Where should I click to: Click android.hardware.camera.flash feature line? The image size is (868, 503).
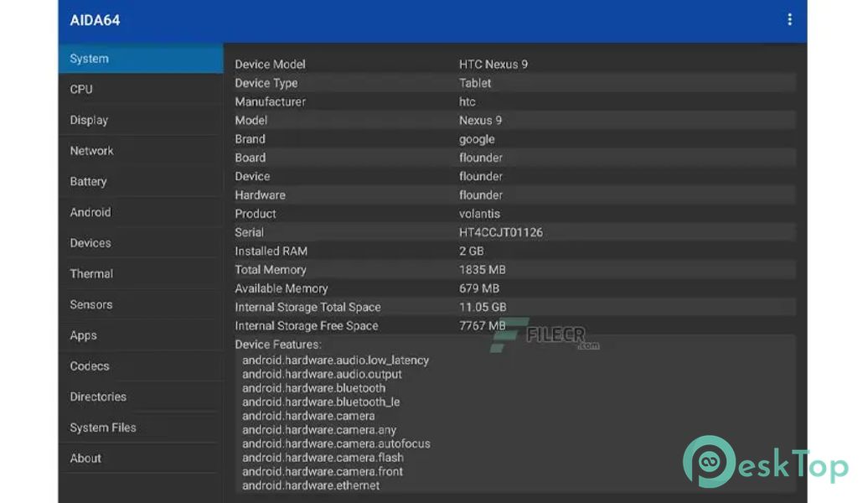(x=323, y=458)
